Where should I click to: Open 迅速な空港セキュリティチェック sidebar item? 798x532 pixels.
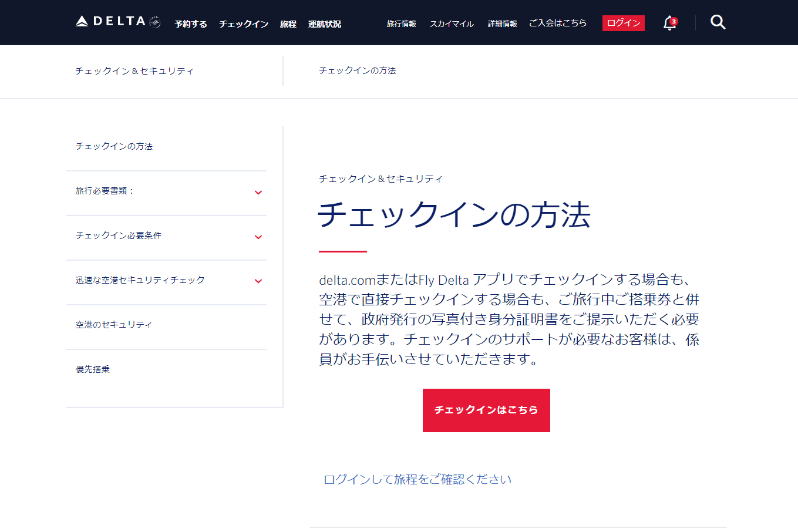[x=140, y=280]
